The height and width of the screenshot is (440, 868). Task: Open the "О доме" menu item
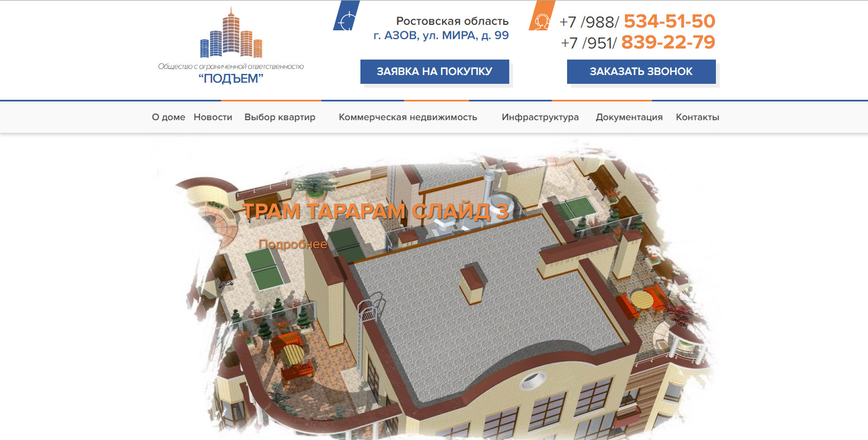[x=169, y=117]
